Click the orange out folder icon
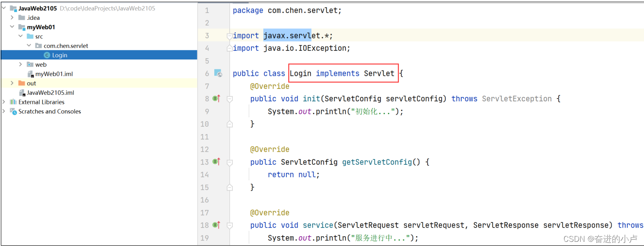This screenshot has width=644, height=247. pyautogui.click(x=22, y=83)
